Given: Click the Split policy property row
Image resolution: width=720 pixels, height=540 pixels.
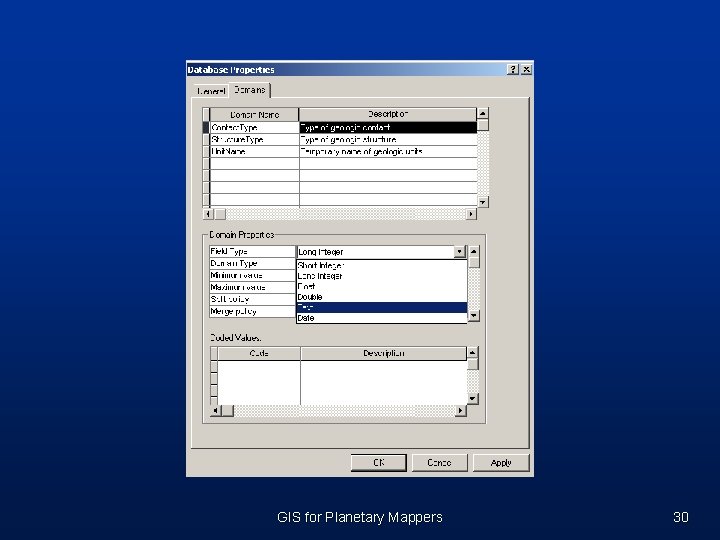Looking at the screenshot, I should (252, 299).
